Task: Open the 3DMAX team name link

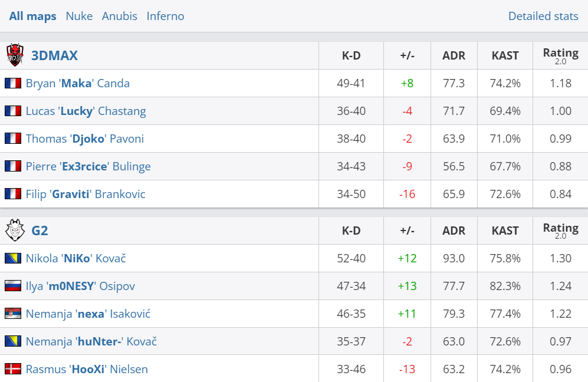Action: [54, 55]
